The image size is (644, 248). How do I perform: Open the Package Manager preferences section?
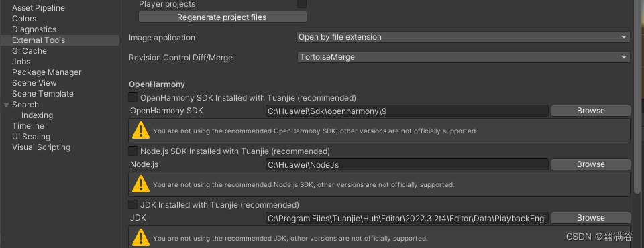click(x=47, y=72)
